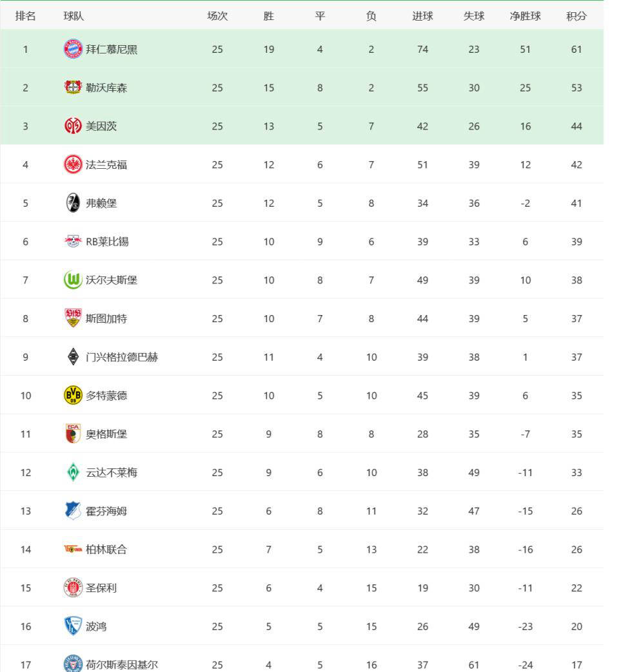Image resolution: width=619 pixels, height=672 pixels.
Task: Click the 排名 column header
Action: (x=25, y=16)
